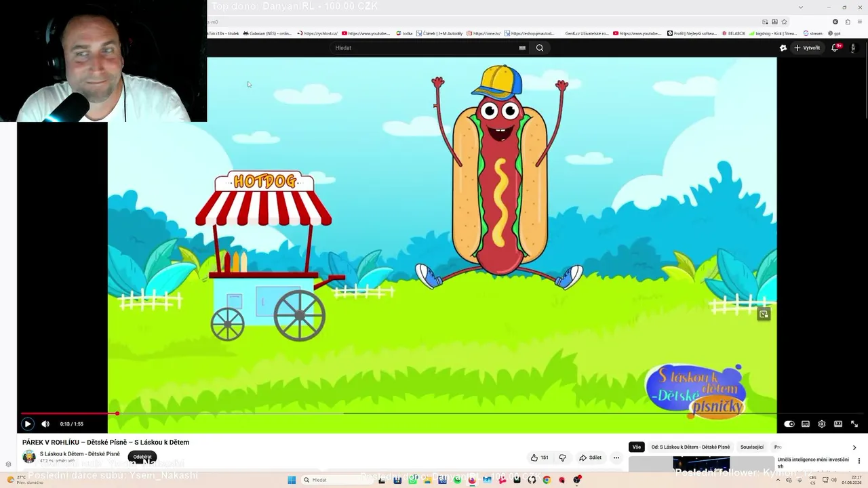Open S Láskou k Dětem channel avatar

tap(29, 457)
